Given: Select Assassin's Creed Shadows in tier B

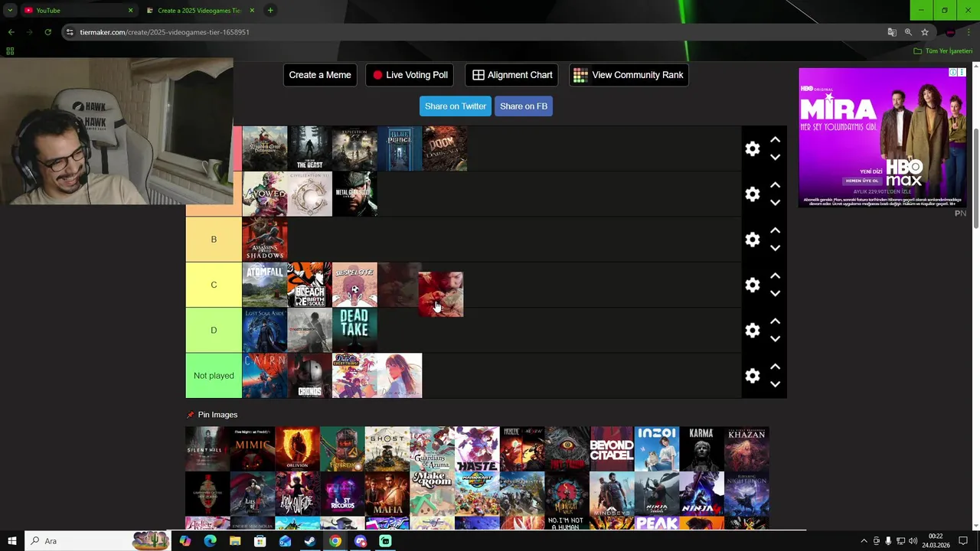Looking at the screenshot, I should [264, 240].
